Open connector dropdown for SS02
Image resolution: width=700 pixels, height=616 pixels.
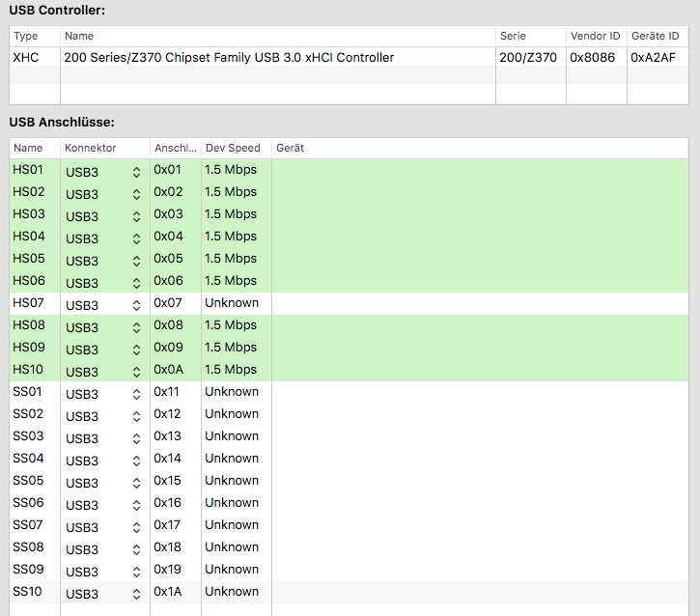[103, 416]
